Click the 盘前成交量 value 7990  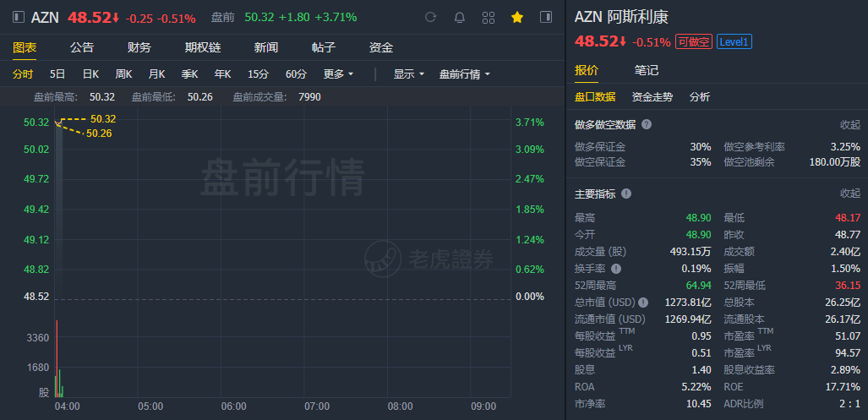[x=309, y=97]
